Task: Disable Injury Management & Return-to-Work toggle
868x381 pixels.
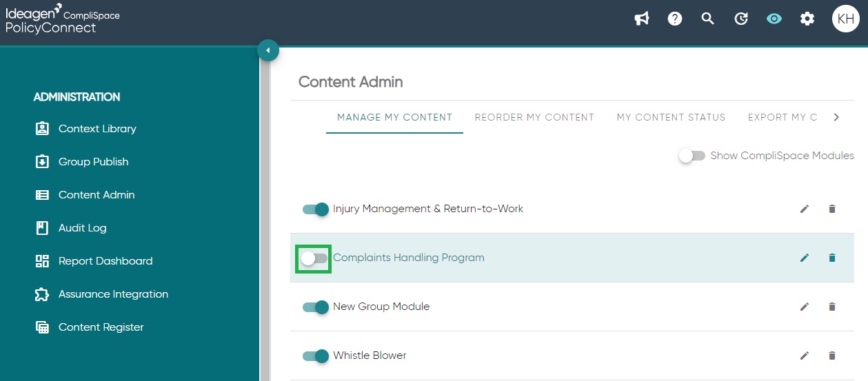Action: [x=316, y=209]
